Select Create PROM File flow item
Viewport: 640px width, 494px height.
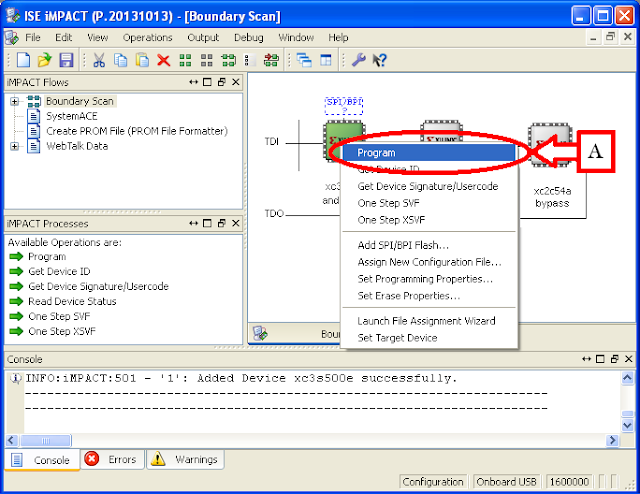click(x=137, y=131)
